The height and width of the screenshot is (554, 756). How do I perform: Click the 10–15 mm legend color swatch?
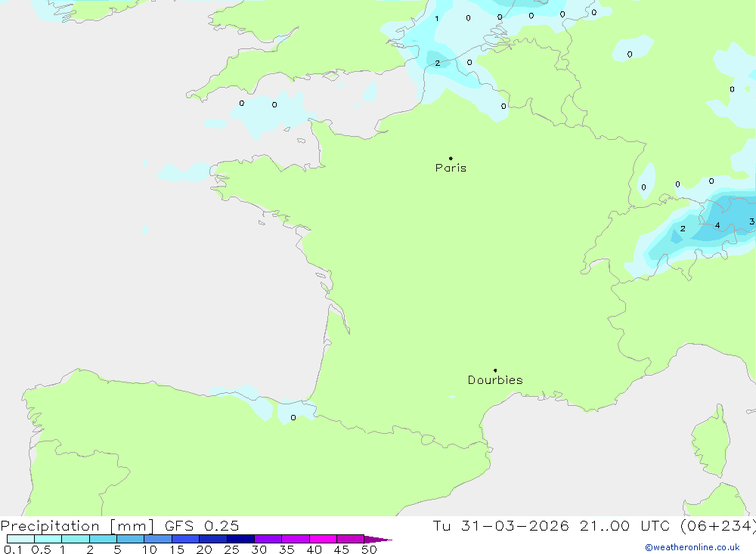tap(158, 539)
